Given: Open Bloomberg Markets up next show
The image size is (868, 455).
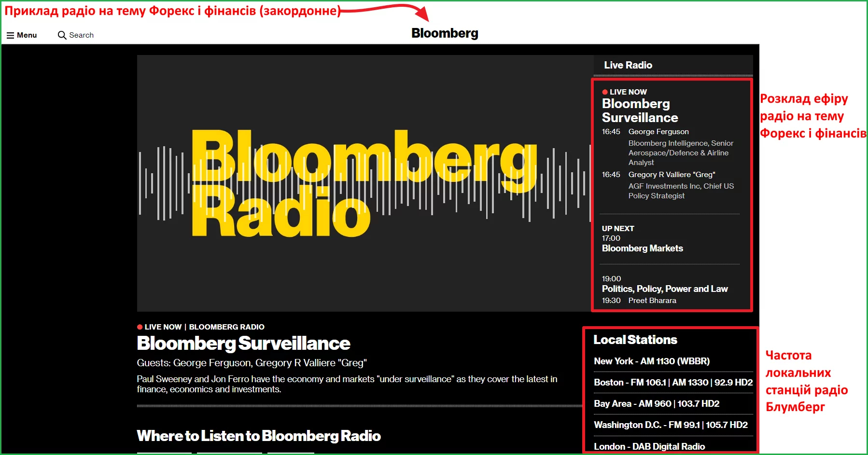Looking at the screenshot, I should pos(642,248).
